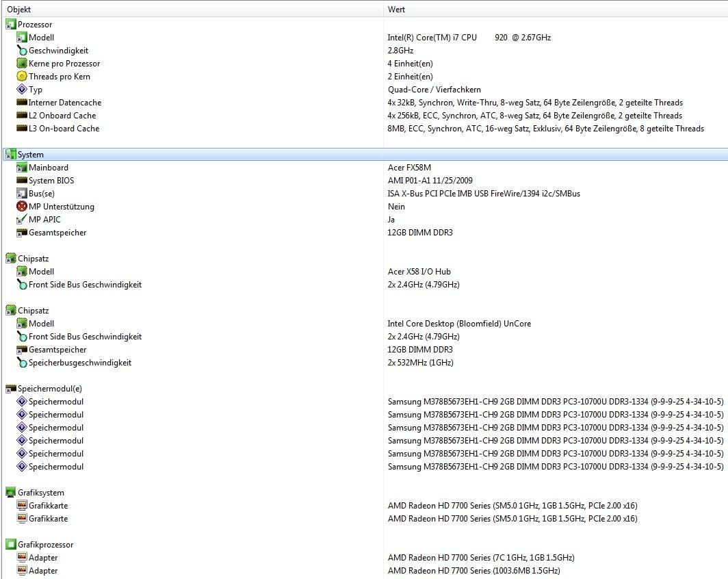Click the L3 On-board Cache icon
Image resolution: width=728 pixels, height=579 pixels.
pyautogui.click(x=22, y=128)
